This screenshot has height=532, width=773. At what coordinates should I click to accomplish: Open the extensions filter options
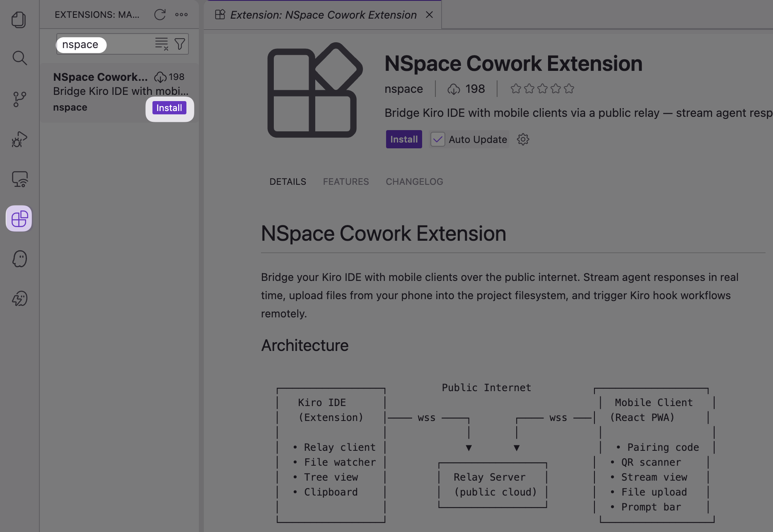coord(180,44)
